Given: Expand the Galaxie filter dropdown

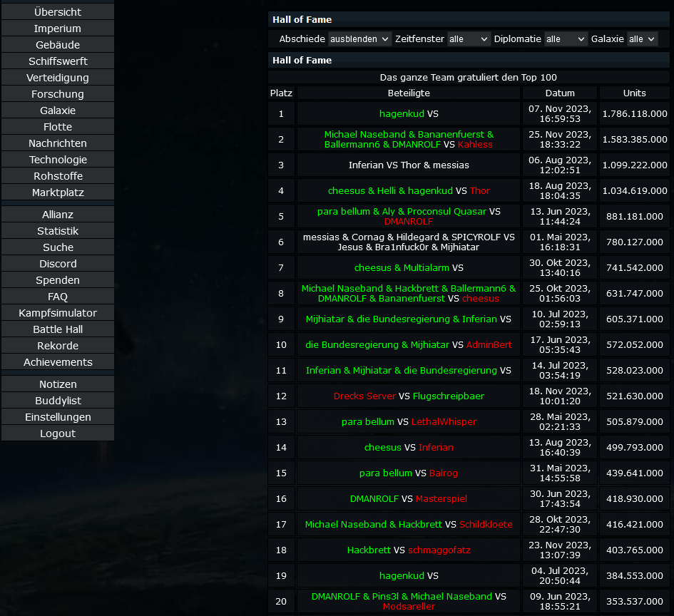Looking at the screenshot, I should [642, 39].
